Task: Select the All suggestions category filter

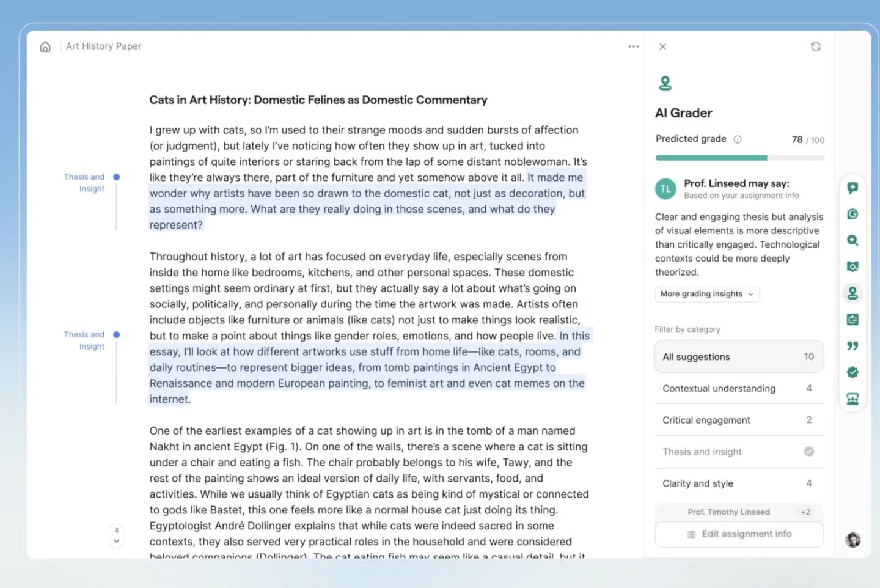Action: (739, 356)
